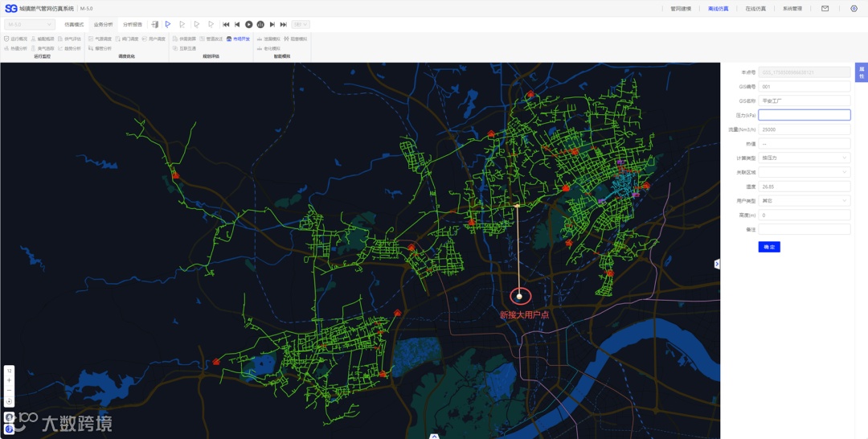Open the settings gear in header

pos(854,8)
